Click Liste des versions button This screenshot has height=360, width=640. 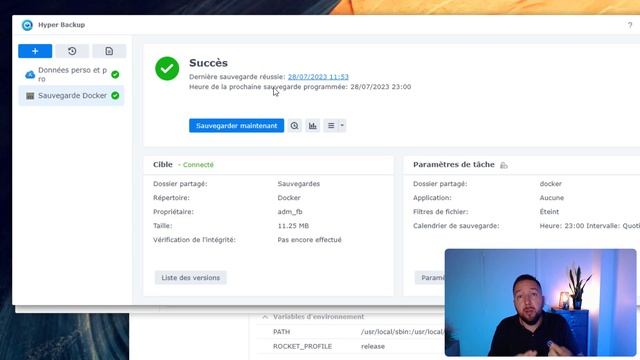pos(191,278)
